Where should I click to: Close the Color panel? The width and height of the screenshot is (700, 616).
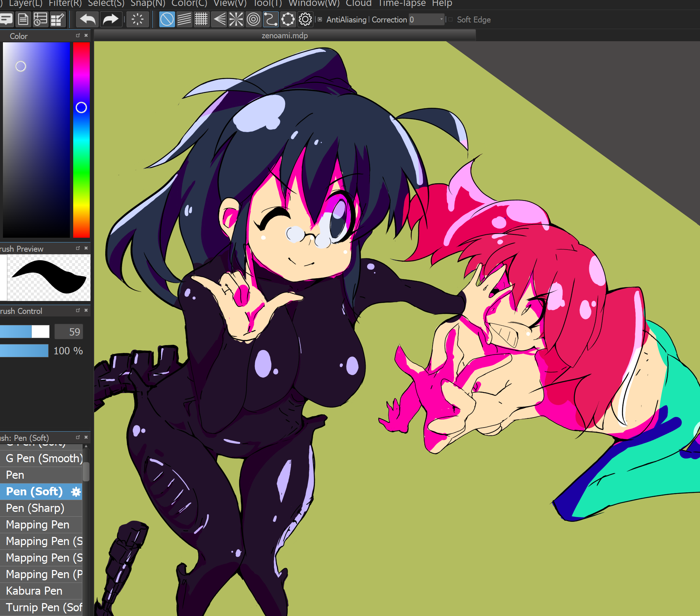pos(86,35)
